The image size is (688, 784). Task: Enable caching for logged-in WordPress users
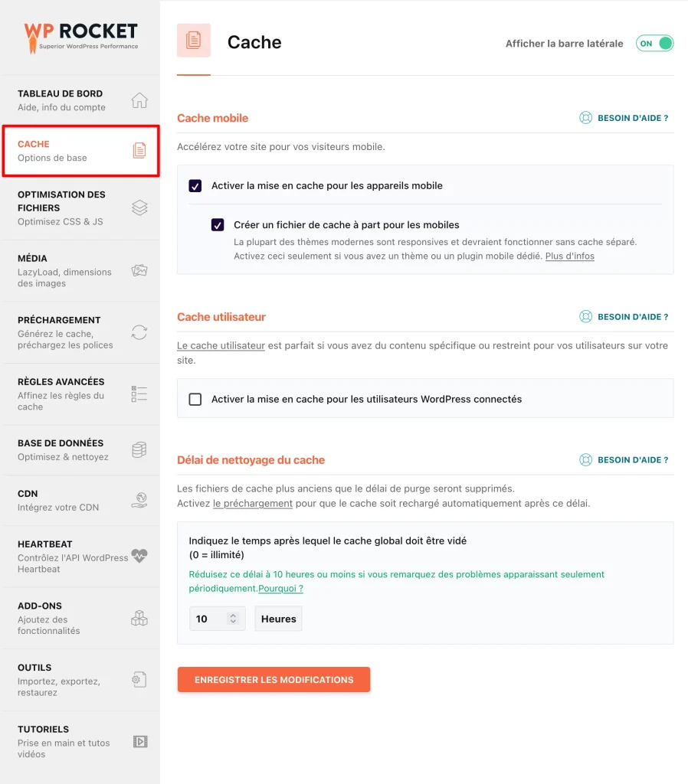(195, 400)
